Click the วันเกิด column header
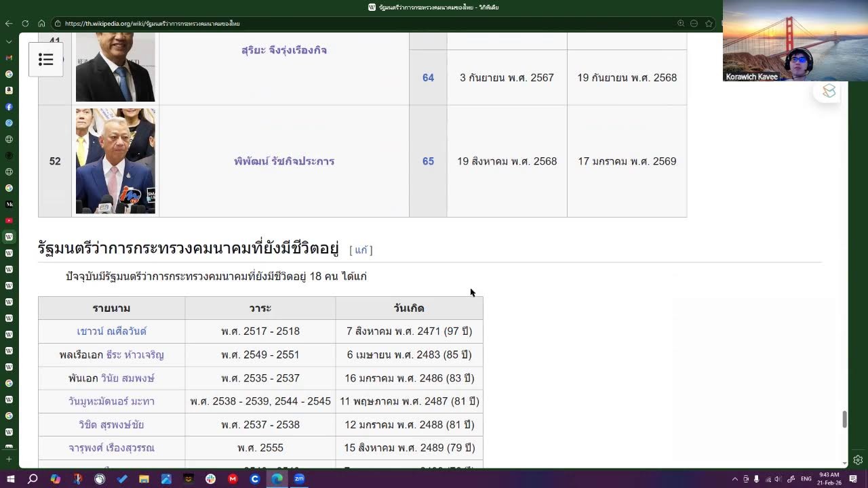This screenshot has width=868, height=488. click(409, 308)
